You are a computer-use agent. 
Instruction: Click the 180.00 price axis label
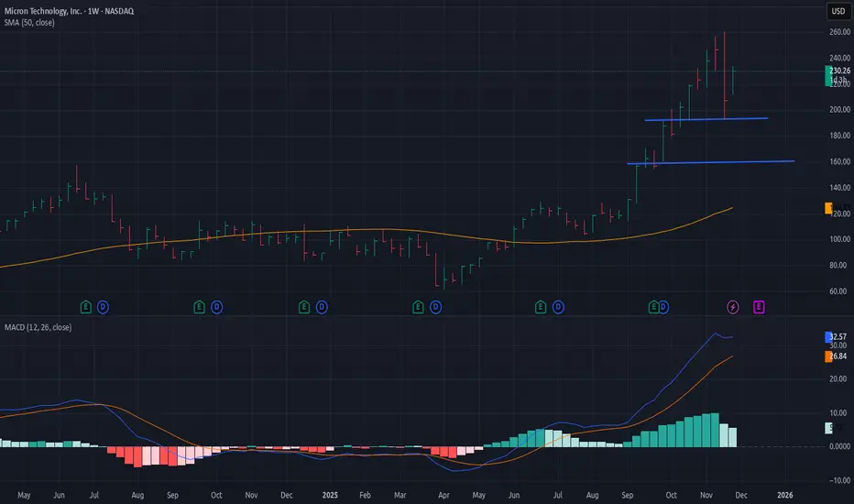(839, 136)
